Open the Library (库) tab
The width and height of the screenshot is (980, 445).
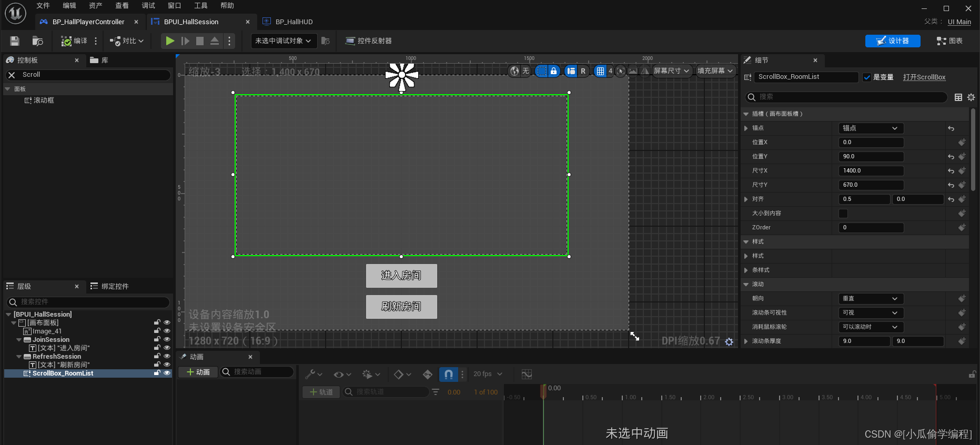click(99, 60)
